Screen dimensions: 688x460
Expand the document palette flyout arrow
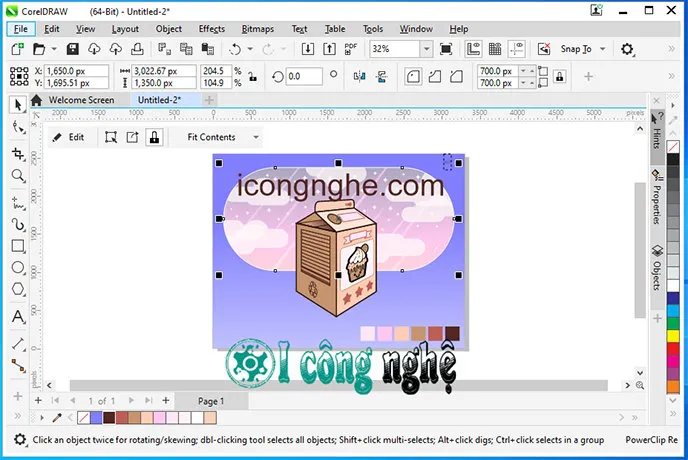click(42, 417)
